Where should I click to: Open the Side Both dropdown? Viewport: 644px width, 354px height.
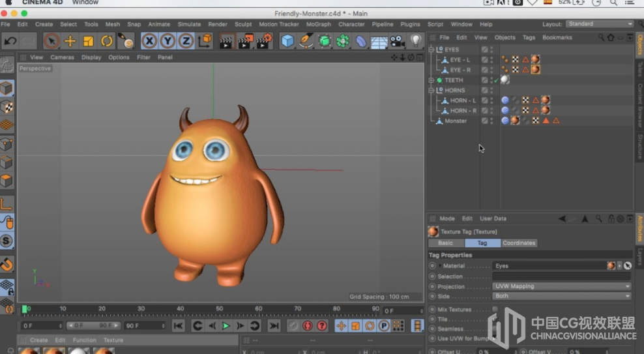tap(561, 296)
